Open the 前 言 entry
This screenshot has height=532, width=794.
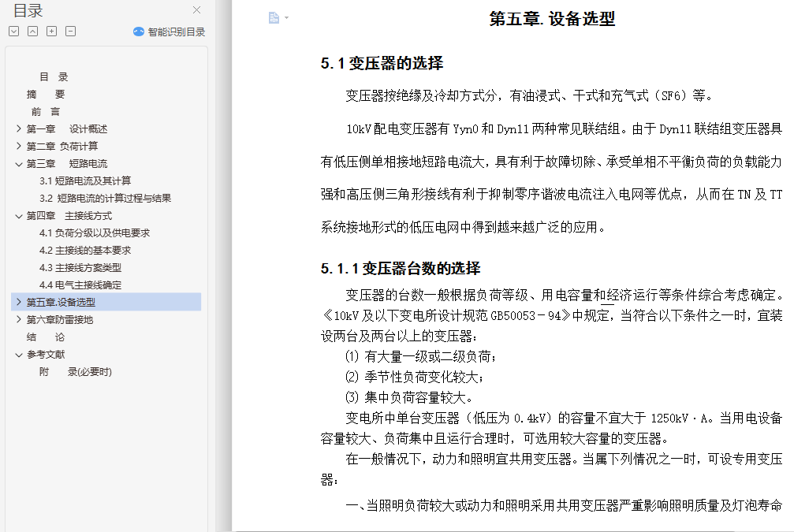tap(46, 111)
